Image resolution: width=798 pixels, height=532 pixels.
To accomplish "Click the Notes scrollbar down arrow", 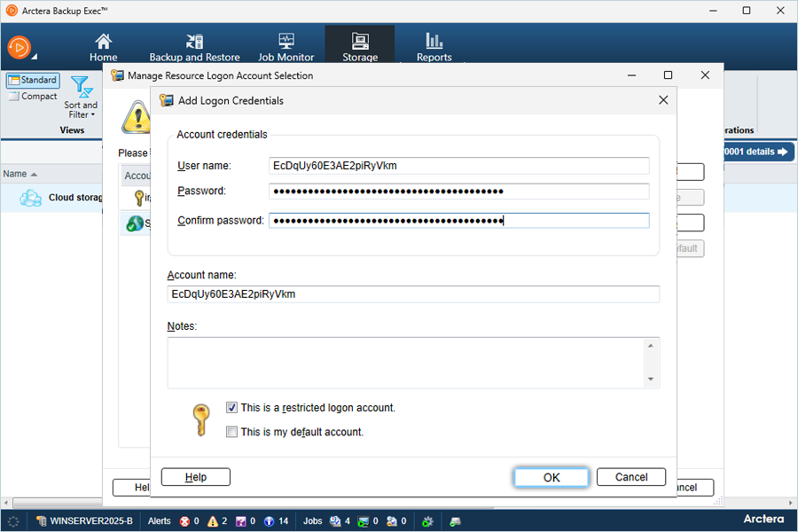I will coord(651,379).
